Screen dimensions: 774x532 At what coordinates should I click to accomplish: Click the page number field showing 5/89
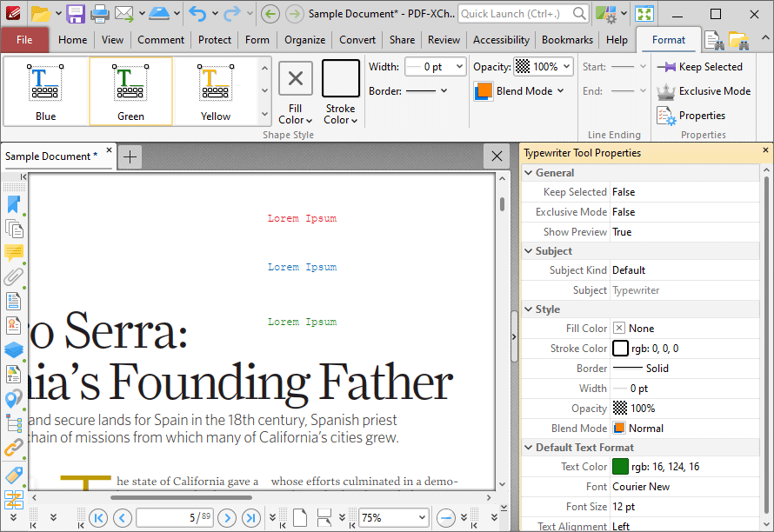(175, 518)
